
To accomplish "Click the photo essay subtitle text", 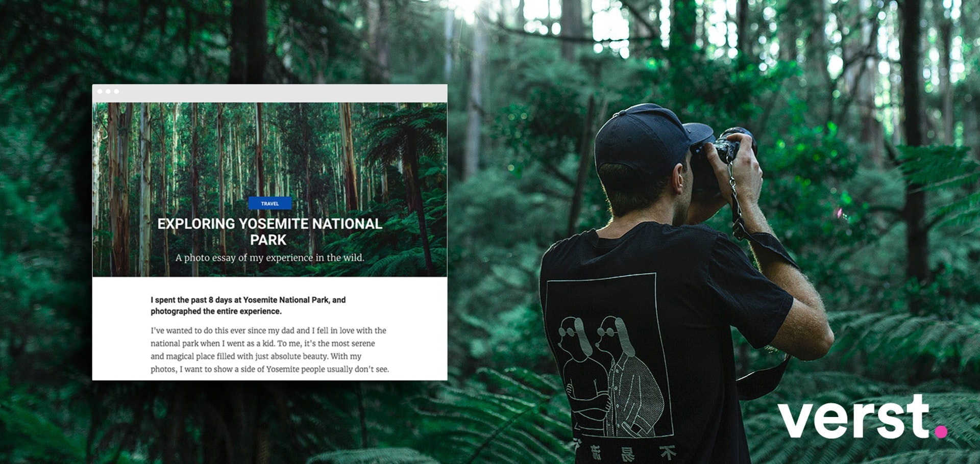I will 269,257.
